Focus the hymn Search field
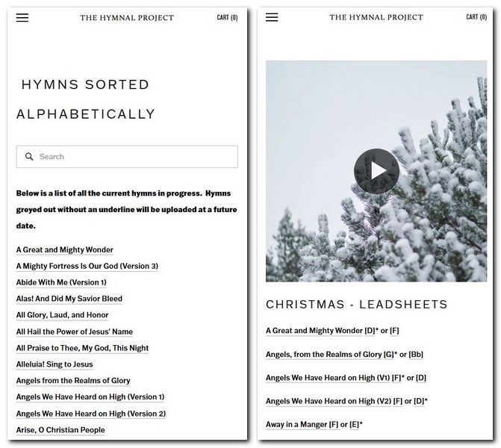Viewport: 501px width, 448px height. click(127, 157)
